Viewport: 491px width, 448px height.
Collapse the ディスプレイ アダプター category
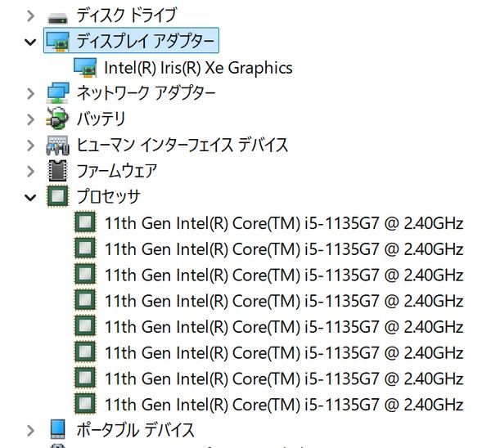31,41
